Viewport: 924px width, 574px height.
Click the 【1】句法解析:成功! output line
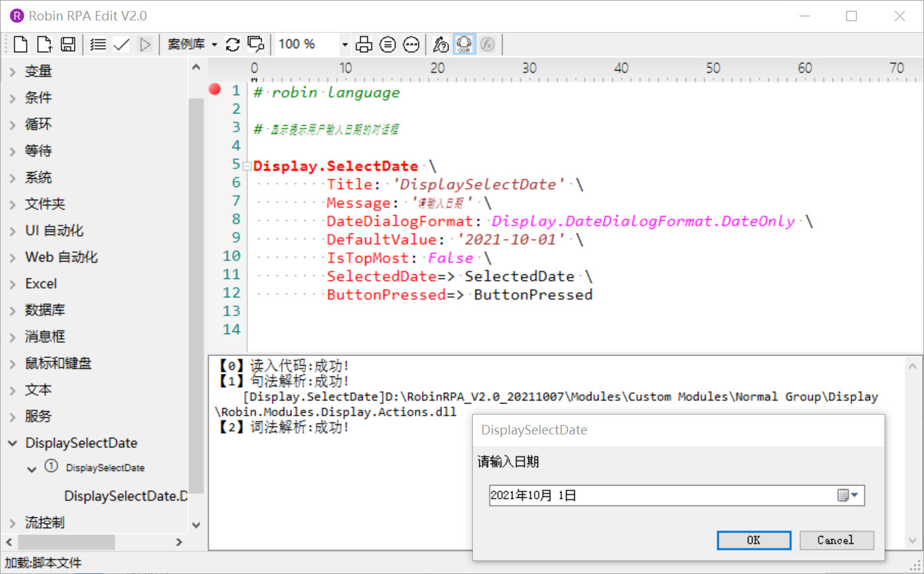tap(283, 381)
